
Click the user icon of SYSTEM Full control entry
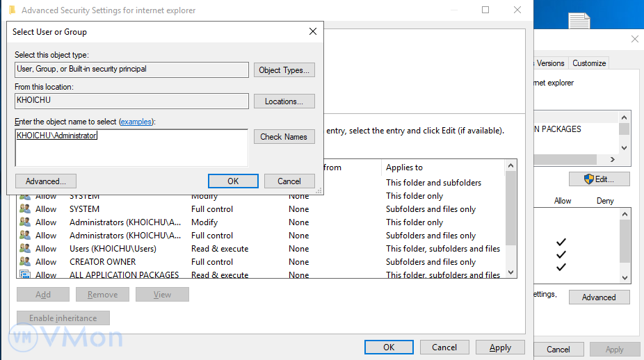pyautogui.click(x=25, y=209)
